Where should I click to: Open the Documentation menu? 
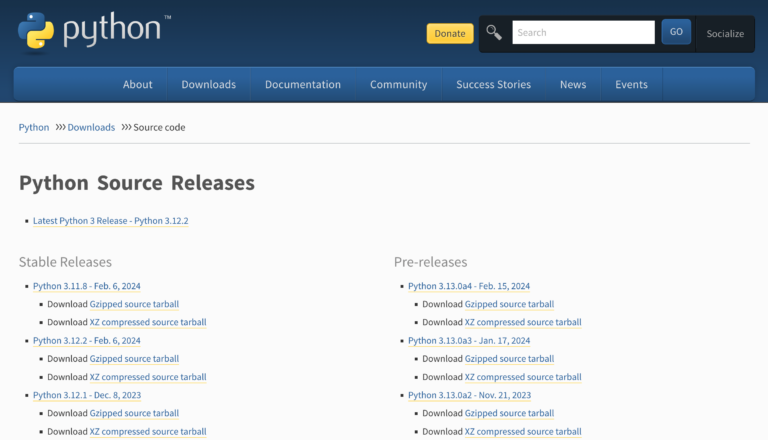pos(303,84)
